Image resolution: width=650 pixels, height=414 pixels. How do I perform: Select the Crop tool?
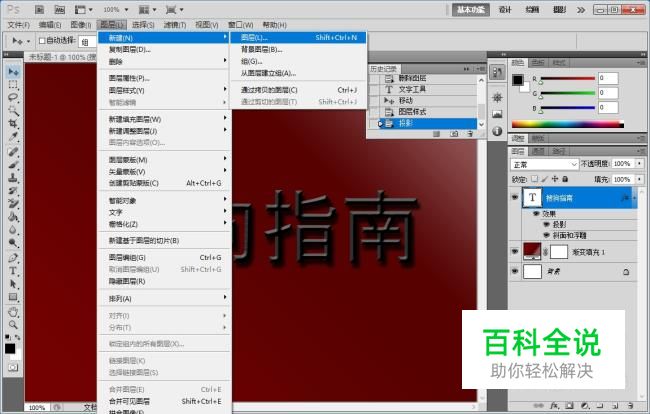(13, 123)
